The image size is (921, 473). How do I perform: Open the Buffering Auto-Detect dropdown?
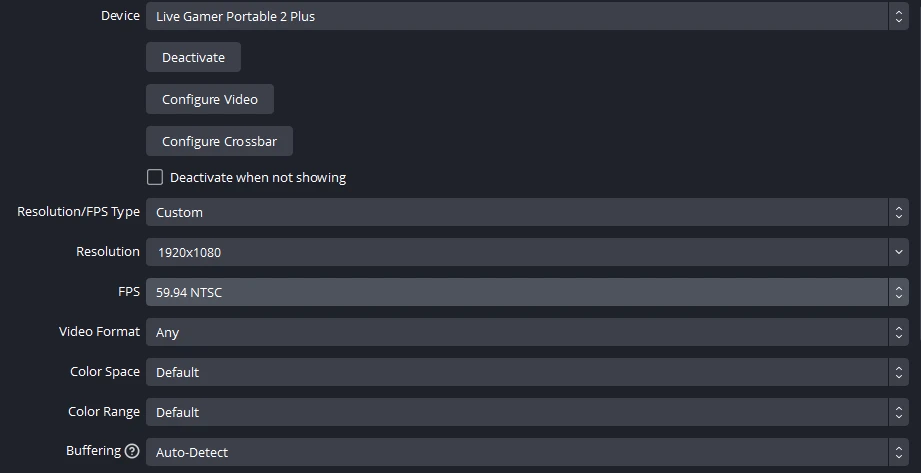pos(515,452)
